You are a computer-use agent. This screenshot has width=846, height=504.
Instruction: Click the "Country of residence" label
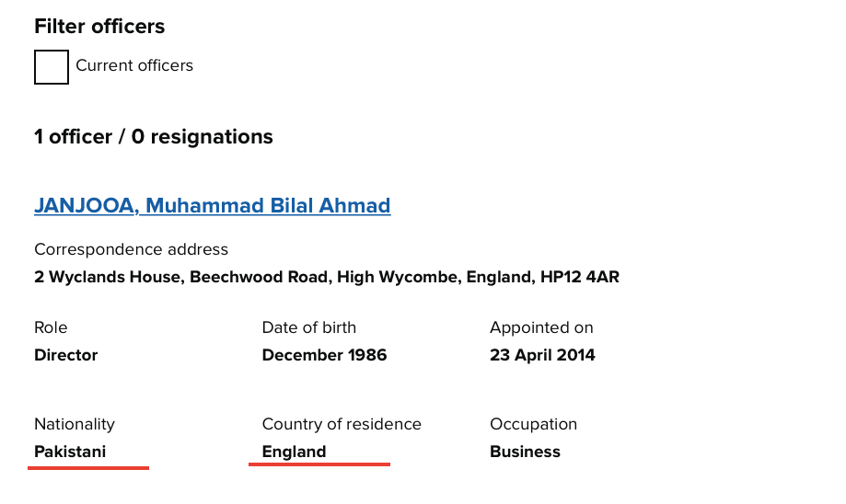[x=342, y=424]
